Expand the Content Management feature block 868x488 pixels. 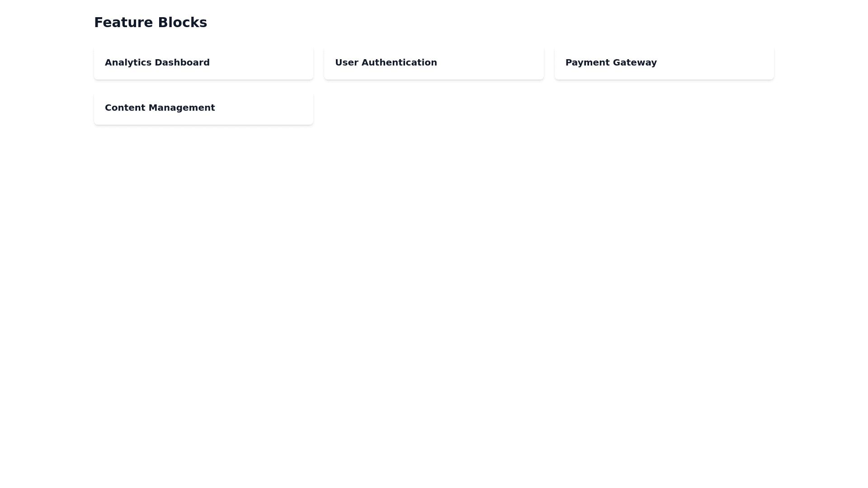(x=203, y=108)
